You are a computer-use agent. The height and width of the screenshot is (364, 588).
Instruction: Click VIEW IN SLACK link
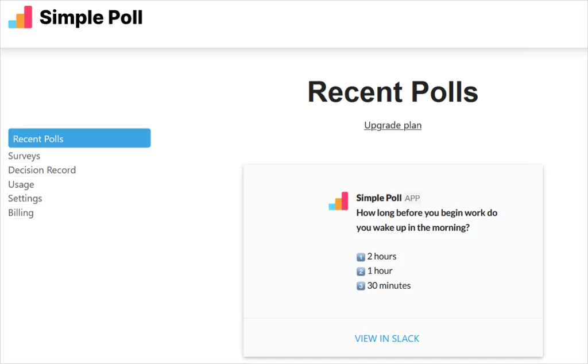(387, 338)
